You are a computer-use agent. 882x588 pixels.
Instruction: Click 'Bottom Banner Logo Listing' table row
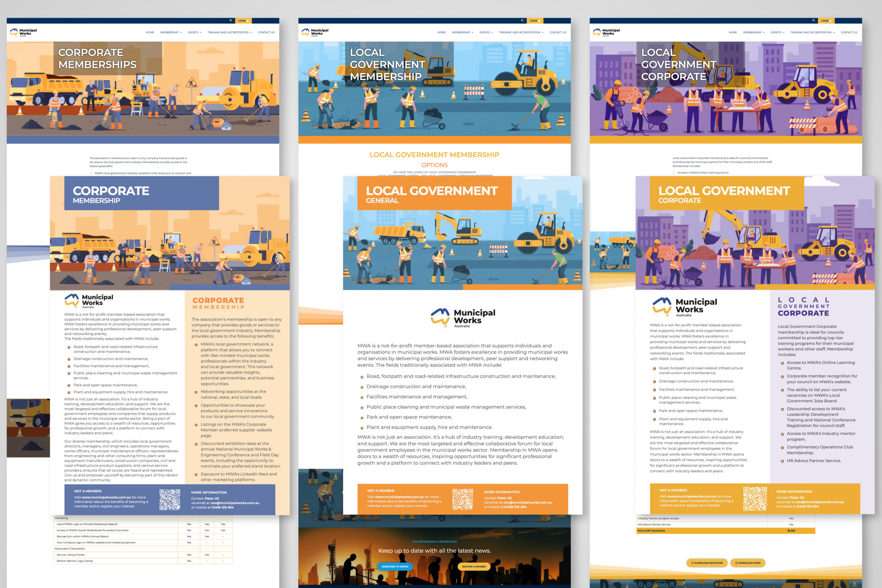(x=143, y=561)
